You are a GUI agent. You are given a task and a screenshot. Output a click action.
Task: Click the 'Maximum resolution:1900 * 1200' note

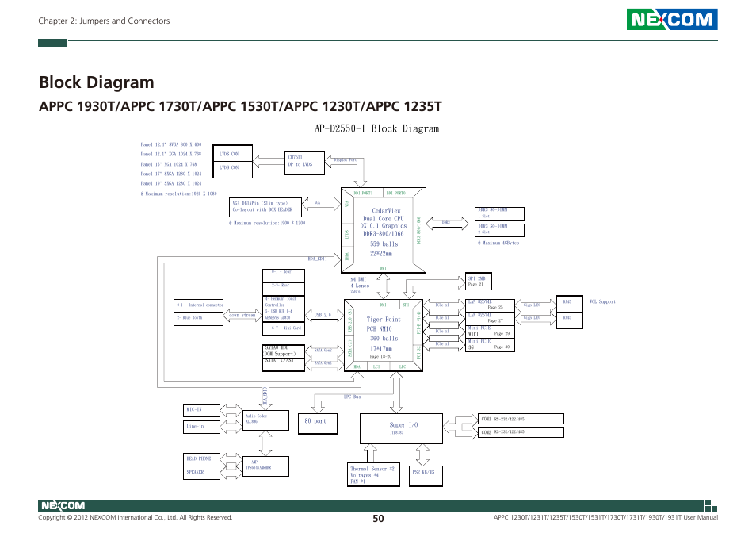tap(267, 224)
